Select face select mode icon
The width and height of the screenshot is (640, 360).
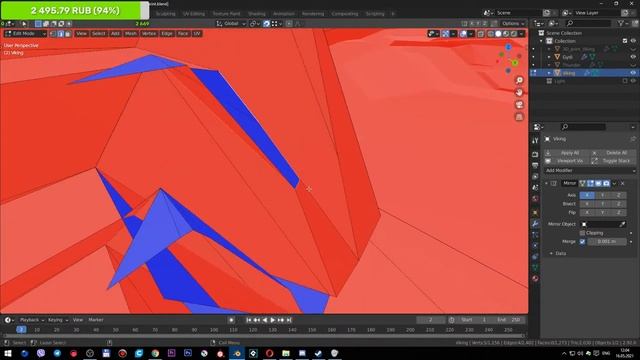pos(68,33)
